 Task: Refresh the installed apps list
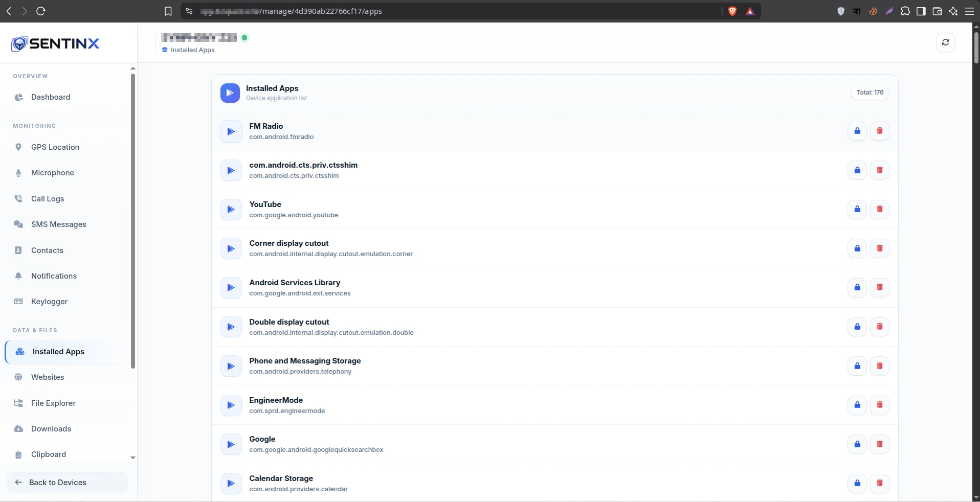[945, 42]
